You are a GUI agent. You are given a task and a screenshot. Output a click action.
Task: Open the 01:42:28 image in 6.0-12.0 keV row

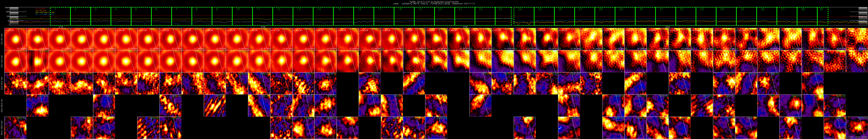tap(304, 61)
